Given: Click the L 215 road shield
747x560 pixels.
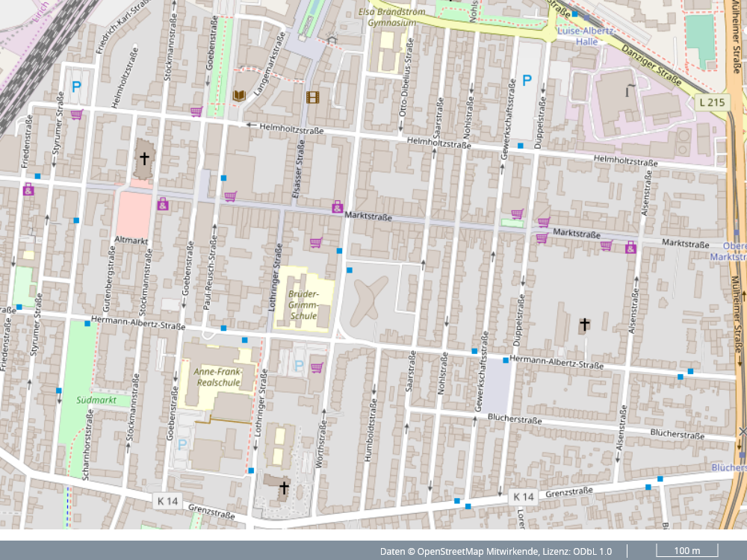Looking at the screenshot, I should [x=712, y=101].
